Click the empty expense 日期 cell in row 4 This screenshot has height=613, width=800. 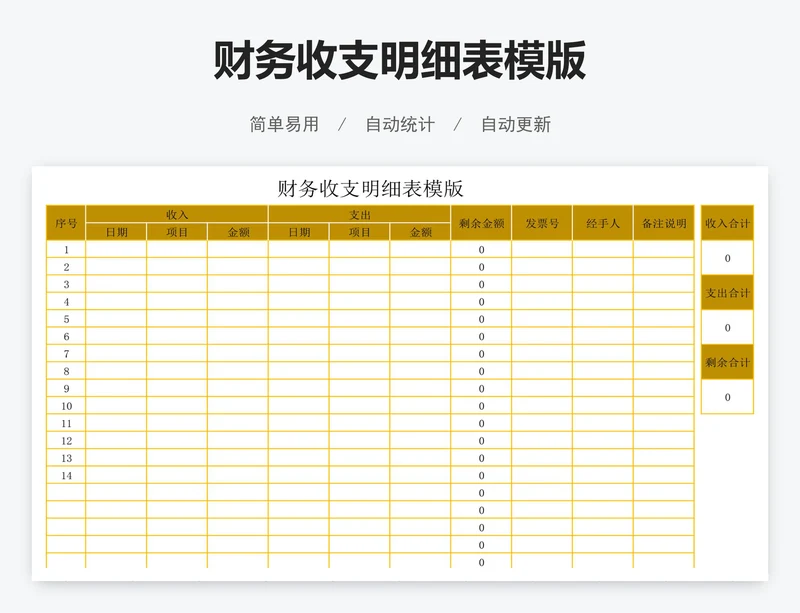click(299, 302)
